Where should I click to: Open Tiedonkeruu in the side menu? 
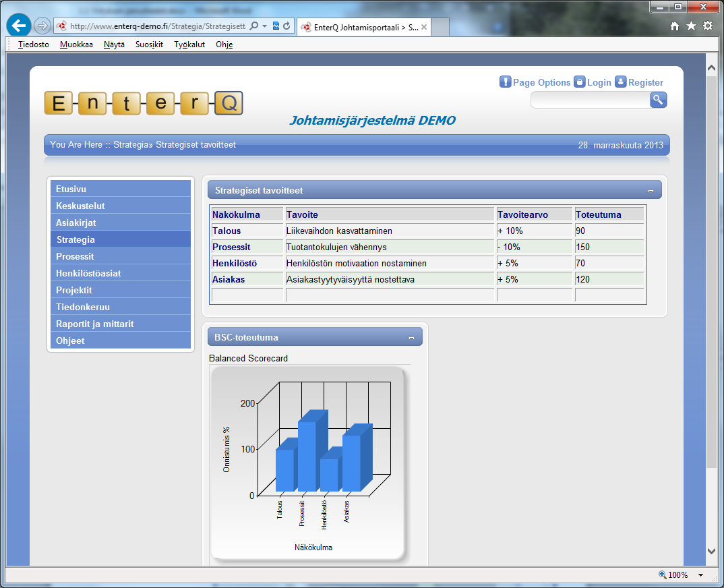coord(121,307)
